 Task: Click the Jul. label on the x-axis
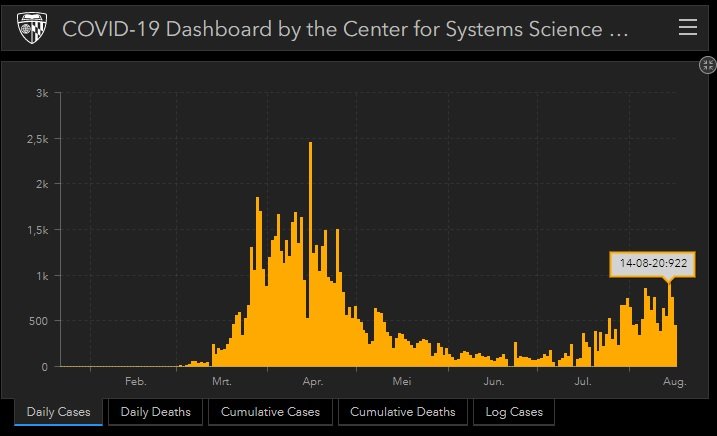pos(583,381)
